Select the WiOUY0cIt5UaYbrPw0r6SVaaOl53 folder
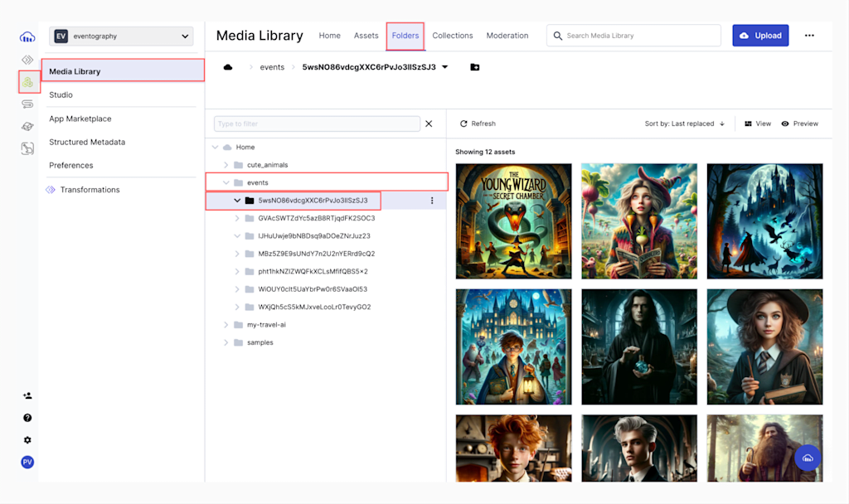This screenshot has height=504, width=849. pyautogui.click(x=313, y=289)
